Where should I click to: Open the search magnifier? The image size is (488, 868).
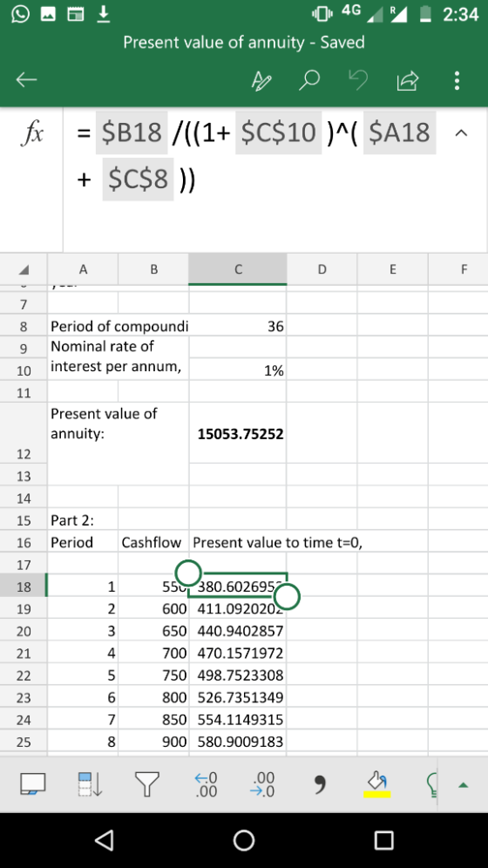coord(309,81)
